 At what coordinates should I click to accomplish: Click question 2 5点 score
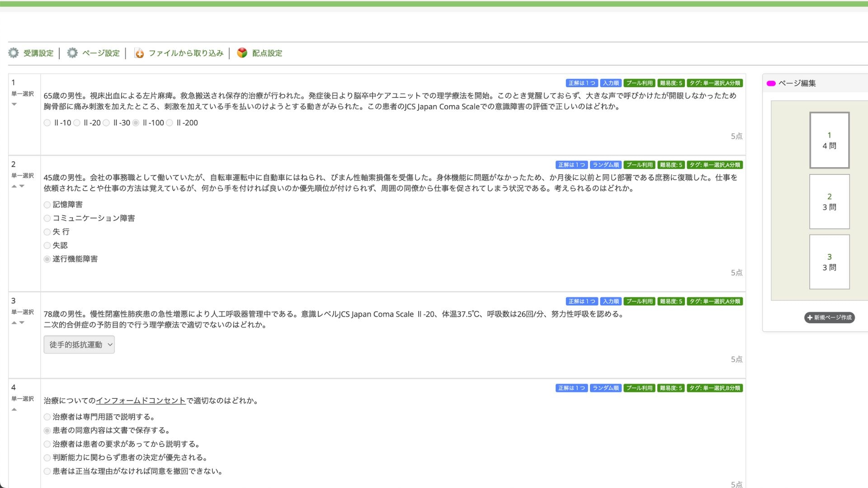(x=736, y=273)
